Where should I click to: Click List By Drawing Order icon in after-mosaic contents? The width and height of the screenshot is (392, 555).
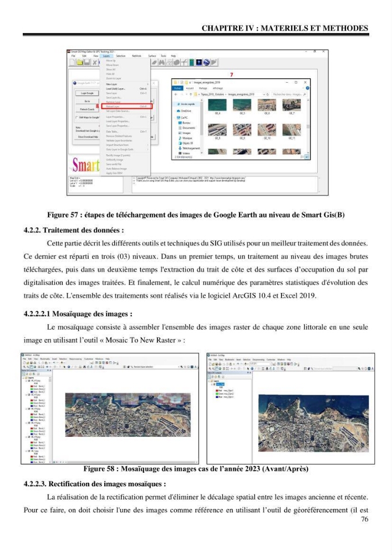tap(209, 377)
